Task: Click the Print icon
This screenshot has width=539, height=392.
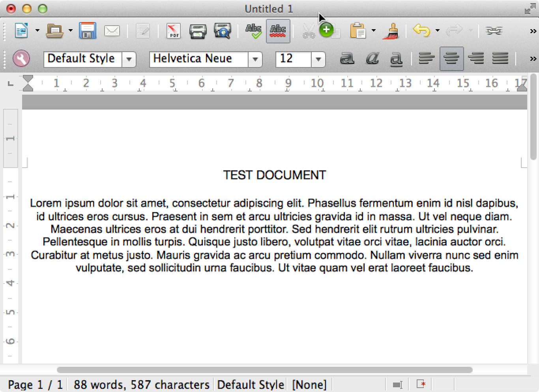Action: (197, 31)
